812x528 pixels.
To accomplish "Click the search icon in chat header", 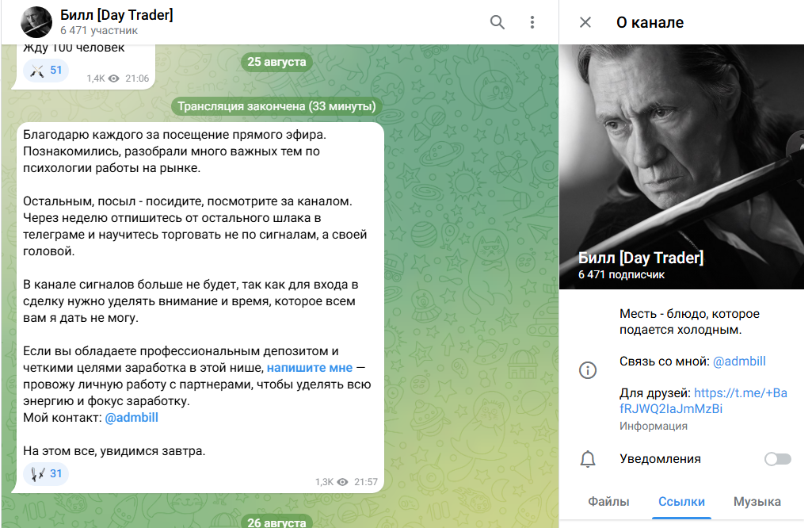I will 497,22.
